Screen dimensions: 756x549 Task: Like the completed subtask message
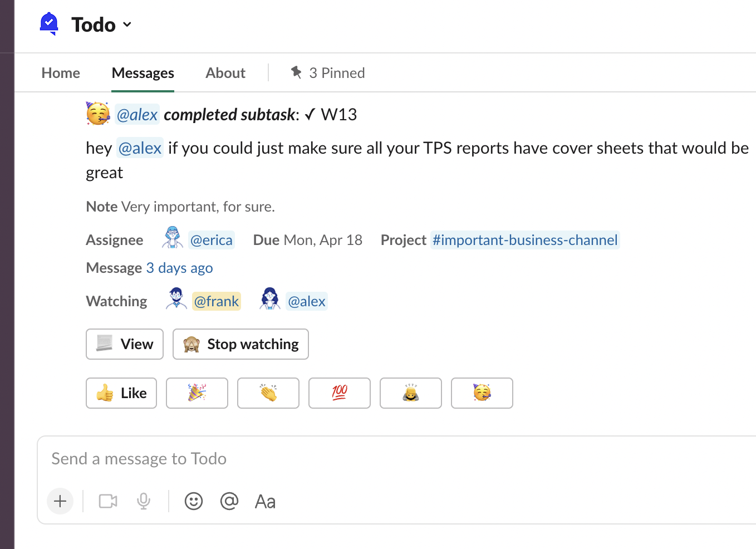[121, 393]
